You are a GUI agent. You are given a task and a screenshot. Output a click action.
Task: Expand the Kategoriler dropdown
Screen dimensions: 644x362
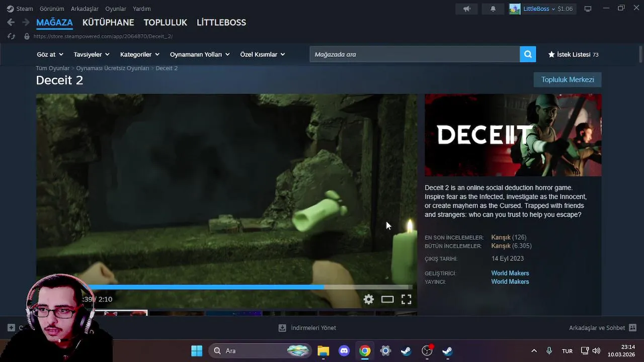click(139, 54)
